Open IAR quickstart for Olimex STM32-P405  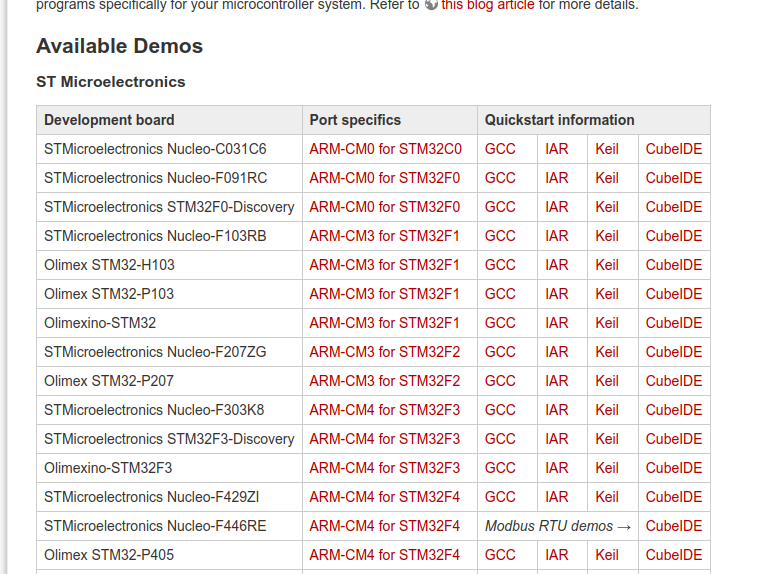[x=557, y=555]
